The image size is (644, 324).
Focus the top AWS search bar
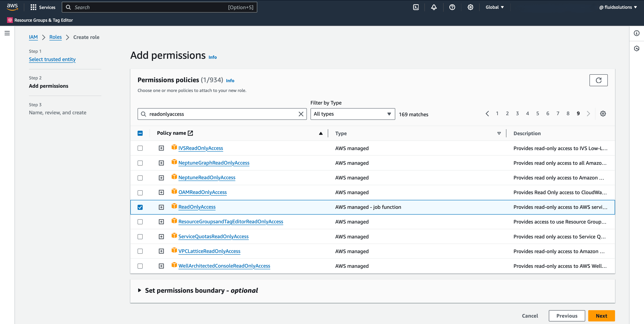pos(160,7)
